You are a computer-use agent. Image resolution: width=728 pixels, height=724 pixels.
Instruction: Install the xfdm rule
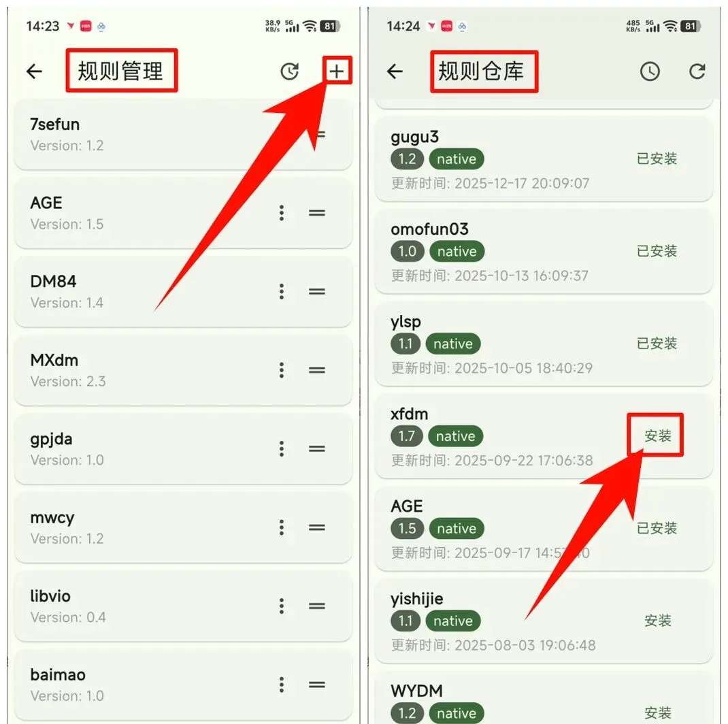(657, 435)
